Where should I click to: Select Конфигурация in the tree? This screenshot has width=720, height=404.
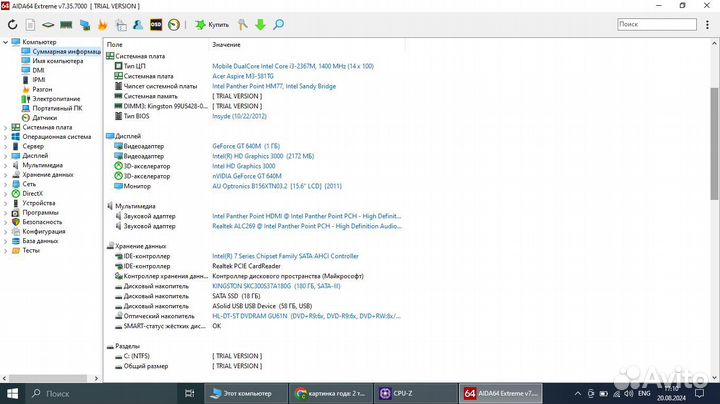coord(44,231)
